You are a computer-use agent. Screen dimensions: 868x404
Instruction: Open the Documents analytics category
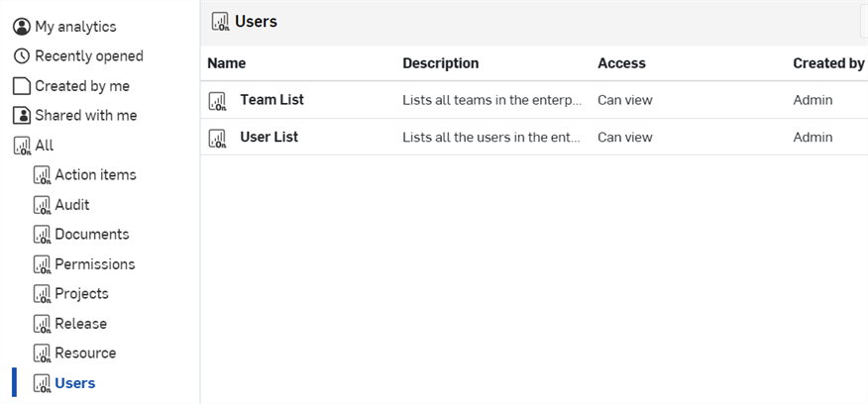(x=91, y=235)
